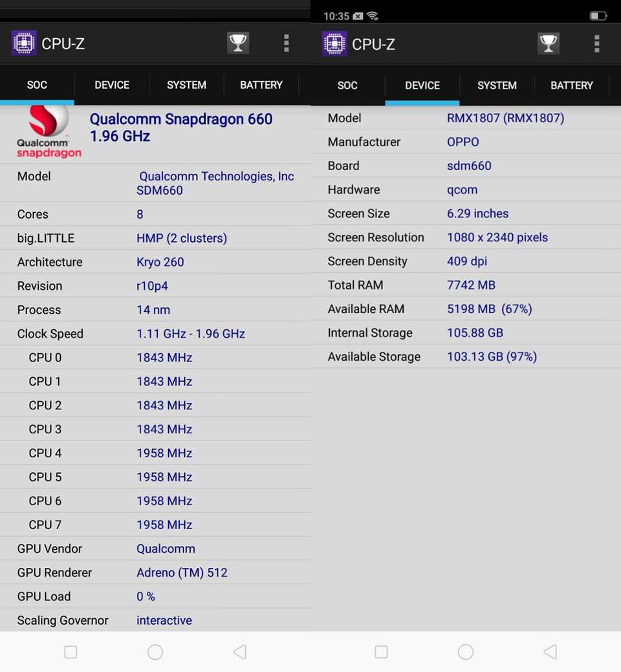Viewport: 621px width, 672px height.
Task: Select Total RAM 7742 MB value
Action: point(471,285)
